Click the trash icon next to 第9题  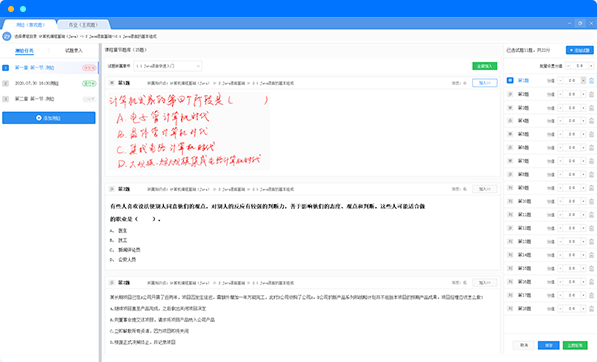click(x=591, y=188)
